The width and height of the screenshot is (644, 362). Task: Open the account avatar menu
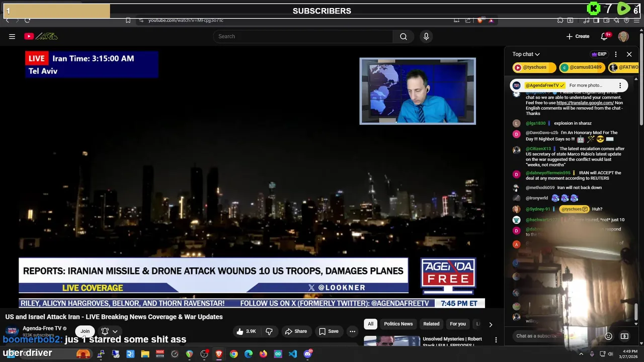[623, 36]
